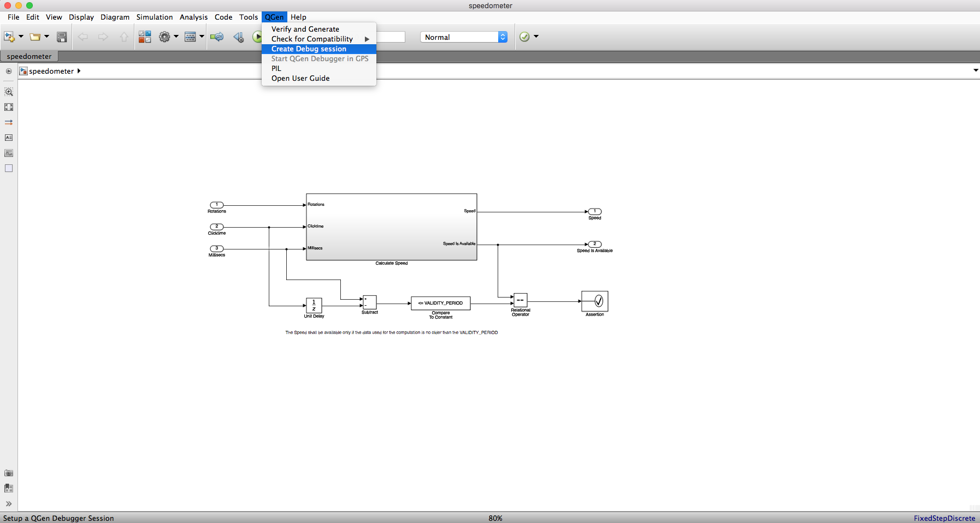Select the Calculate Speed subsystem block
The width and height of the screenshot is (980, 523).
[x=392, y=227]
